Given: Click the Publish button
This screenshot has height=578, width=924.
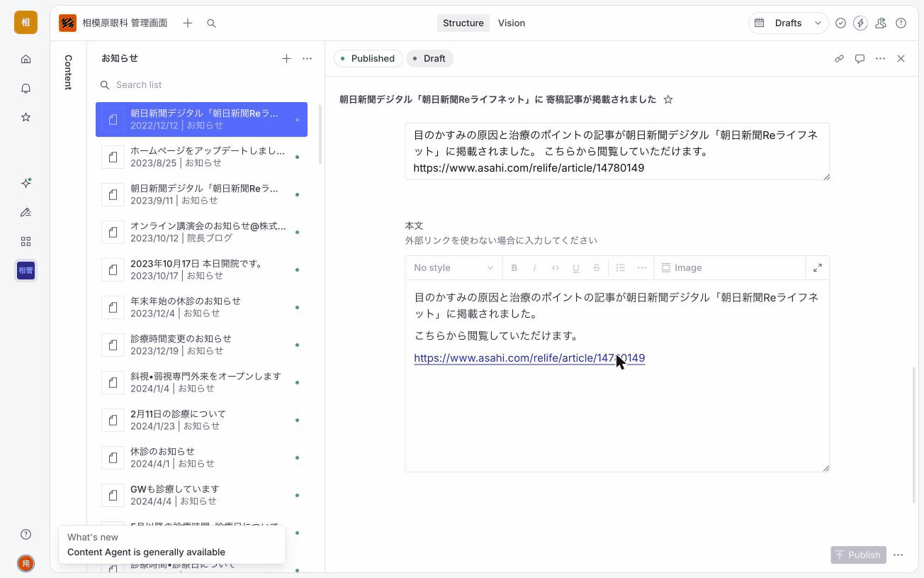Looking at the screenshot, I should pyautogui.click(x=858, y=555).
